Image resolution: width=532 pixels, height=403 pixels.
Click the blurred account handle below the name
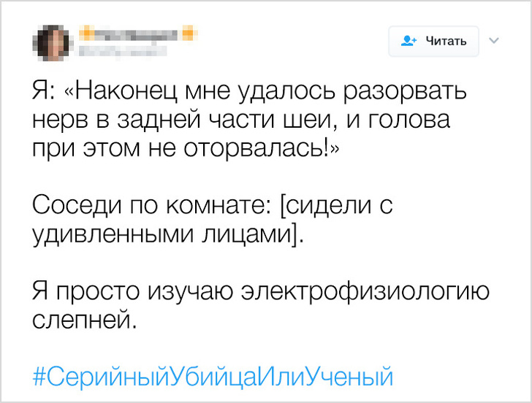(121, 51)
